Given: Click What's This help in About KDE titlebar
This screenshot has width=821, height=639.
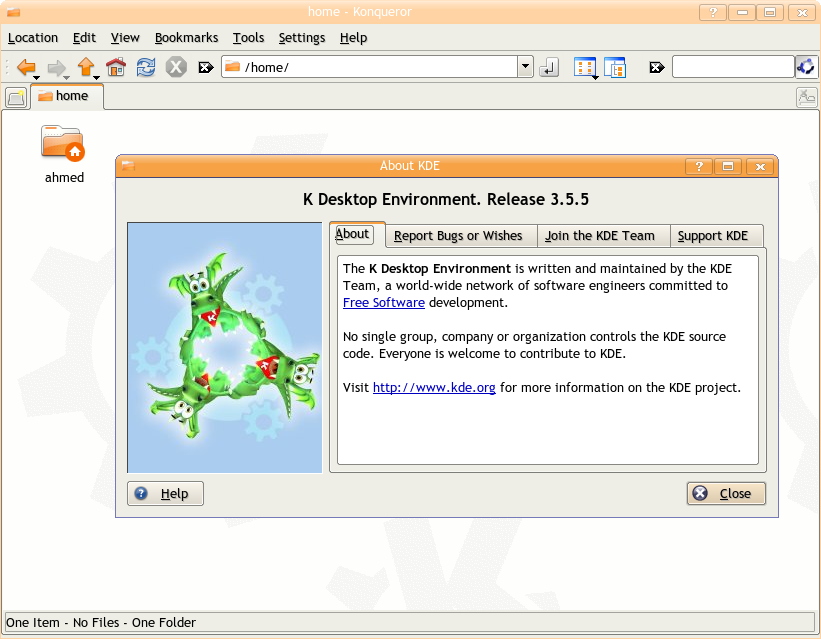Looking at the screenshot, I should [x=698, y=167].
